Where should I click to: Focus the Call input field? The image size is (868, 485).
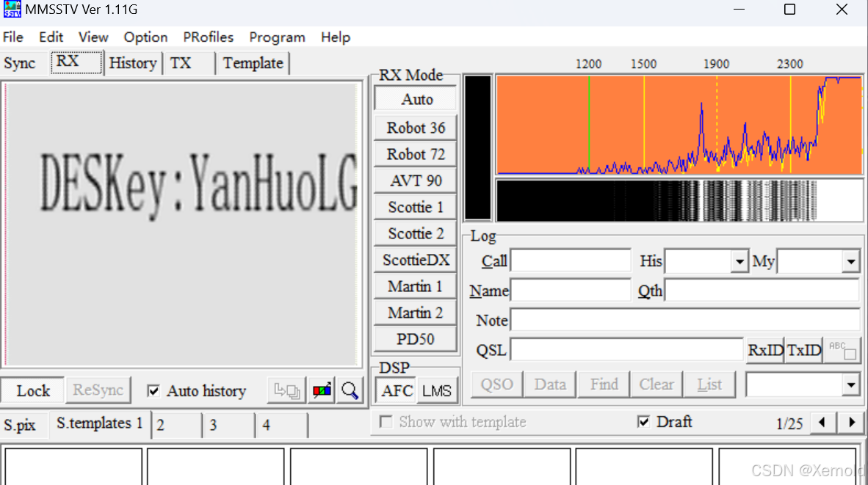pyautogui.click(x=570, y=260)
